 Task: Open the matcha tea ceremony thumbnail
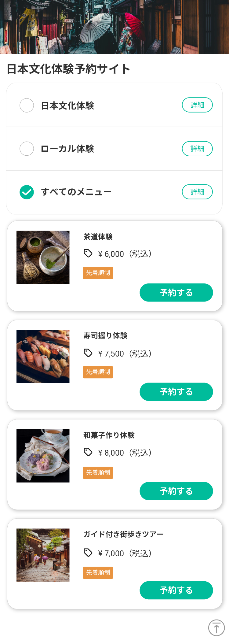tap(43, 257)
